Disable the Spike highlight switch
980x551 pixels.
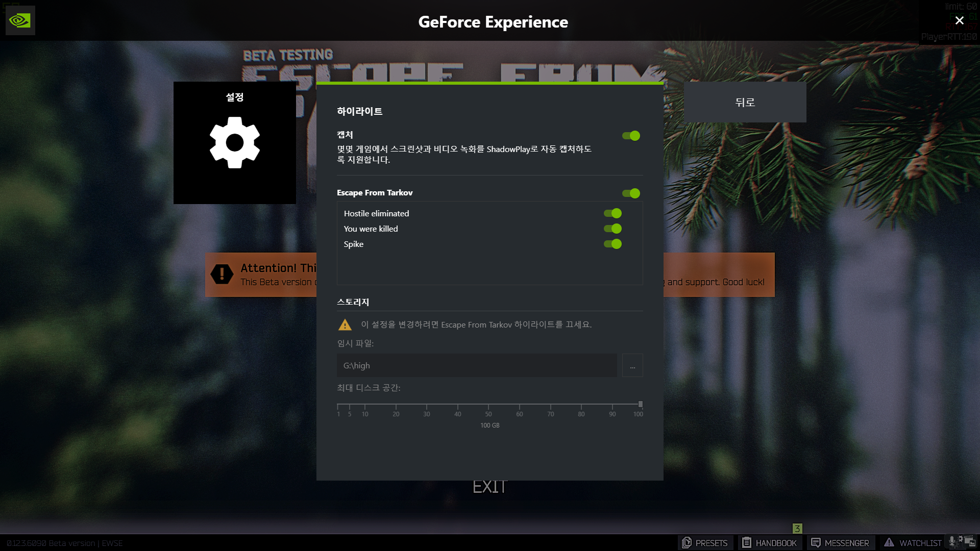(x=612, y=244)
